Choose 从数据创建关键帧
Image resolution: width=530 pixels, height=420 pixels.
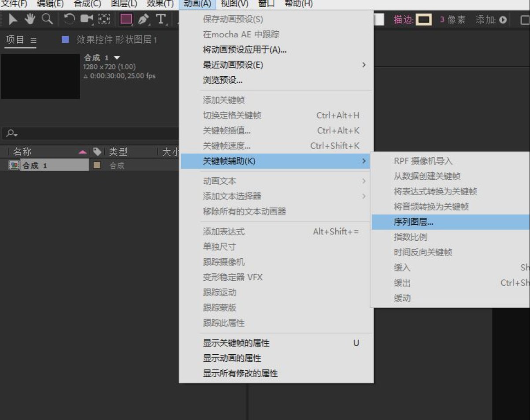tap(451, 176)
